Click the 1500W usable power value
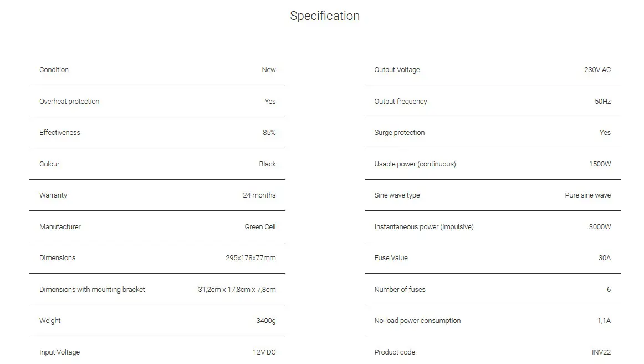644x364 pixels. point(600,164)
